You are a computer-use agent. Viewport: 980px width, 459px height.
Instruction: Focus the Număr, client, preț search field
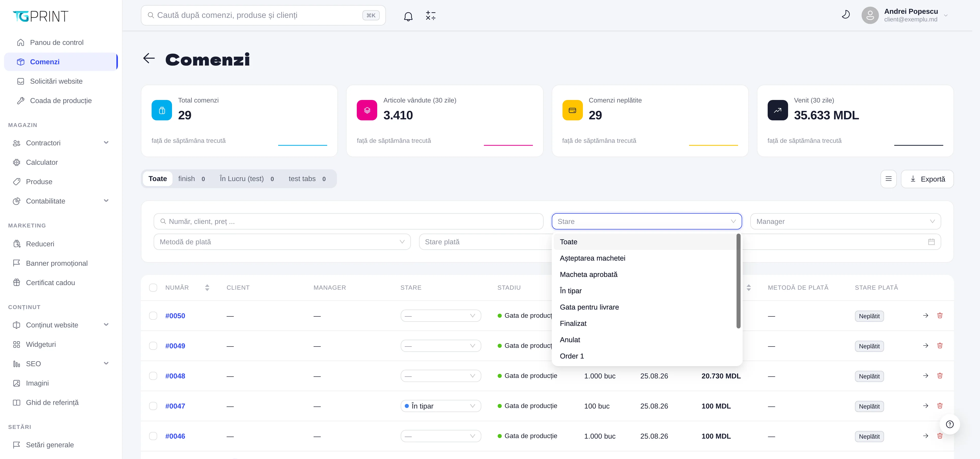(x=348, y=222)
